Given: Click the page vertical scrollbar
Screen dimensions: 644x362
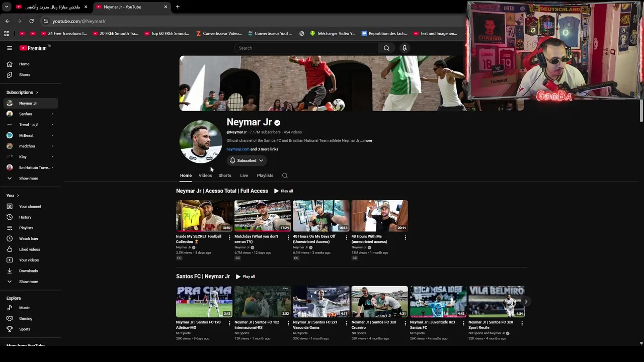Looking at the screenshot, I should 641,111.
